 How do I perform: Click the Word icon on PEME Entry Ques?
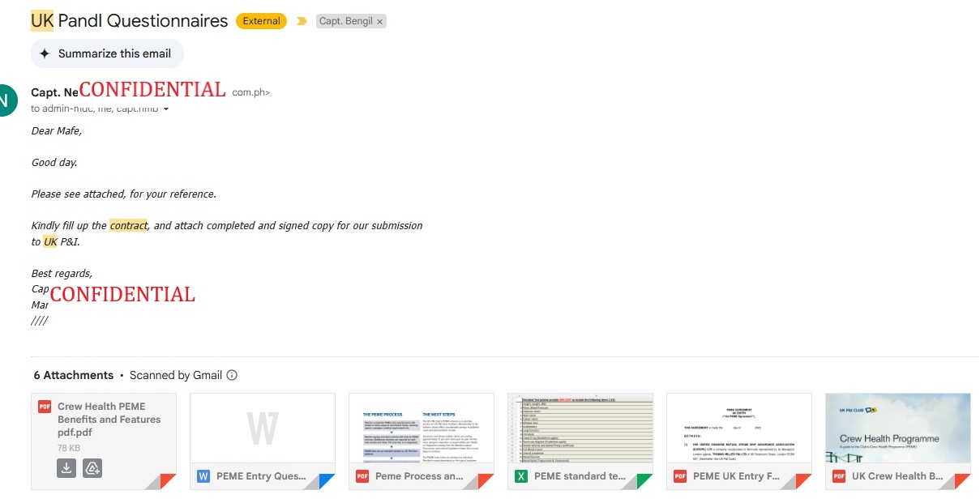[x=203, y=476]
